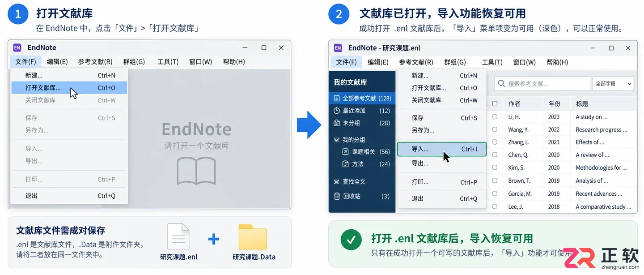Open the 全部字段 search field dropdown
Image resolution: width=644 pixels, height=275 pixels.
tap(614, 84)
